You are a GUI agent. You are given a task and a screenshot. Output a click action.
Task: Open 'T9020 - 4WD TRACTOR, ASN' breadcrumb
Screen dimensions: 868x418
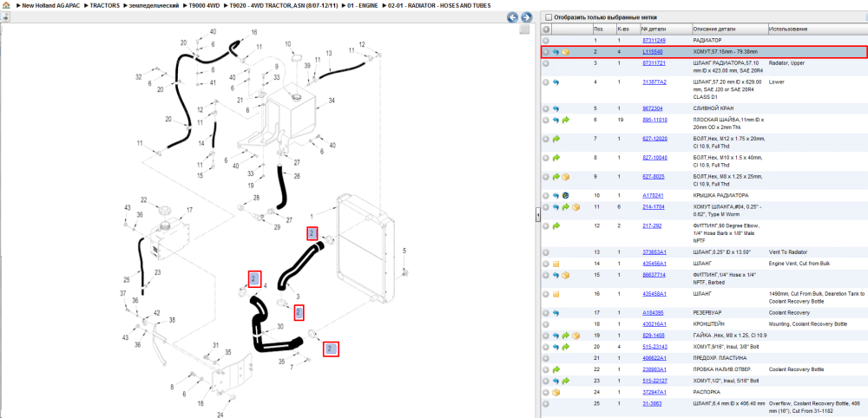point(284,5)
